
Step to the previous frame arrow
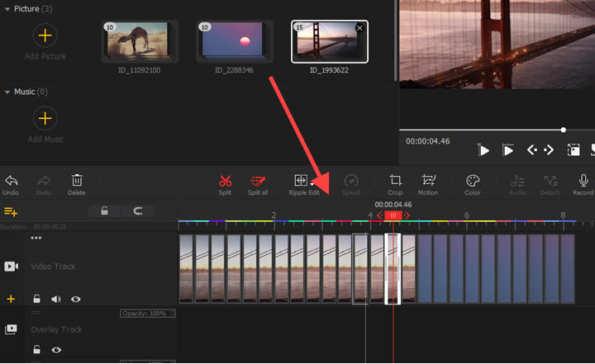532,150
